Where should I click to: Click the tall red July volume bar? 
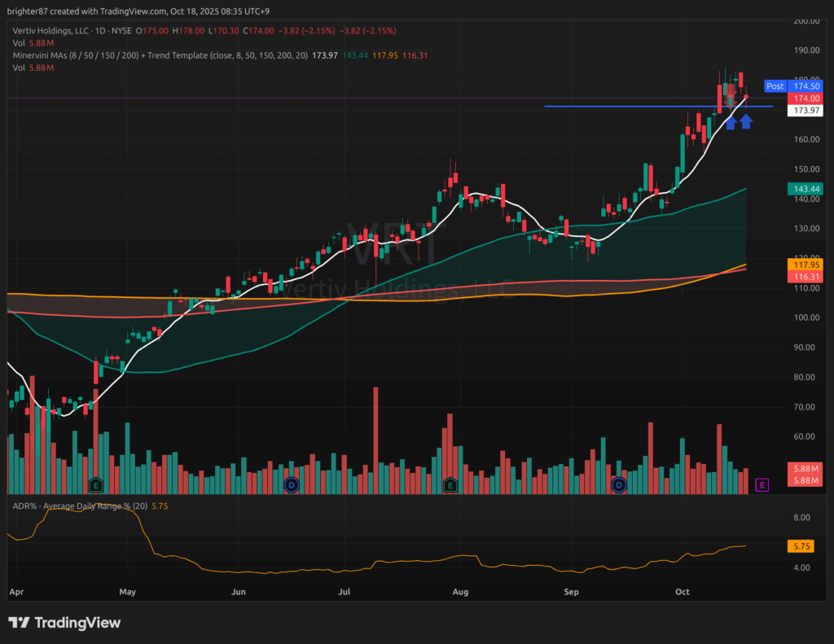coord(375,440)
